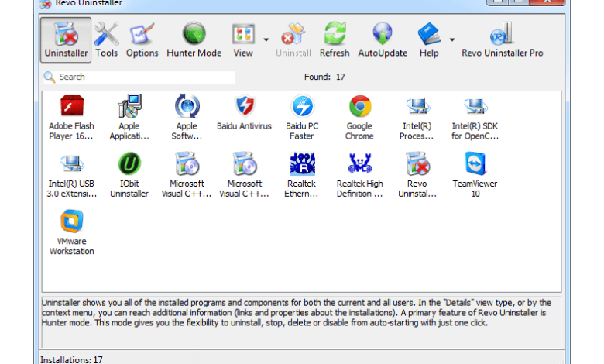Select Realtek High Definition Audio entry
The height and width of the screenshot is (364, 604).
(360, 175)
